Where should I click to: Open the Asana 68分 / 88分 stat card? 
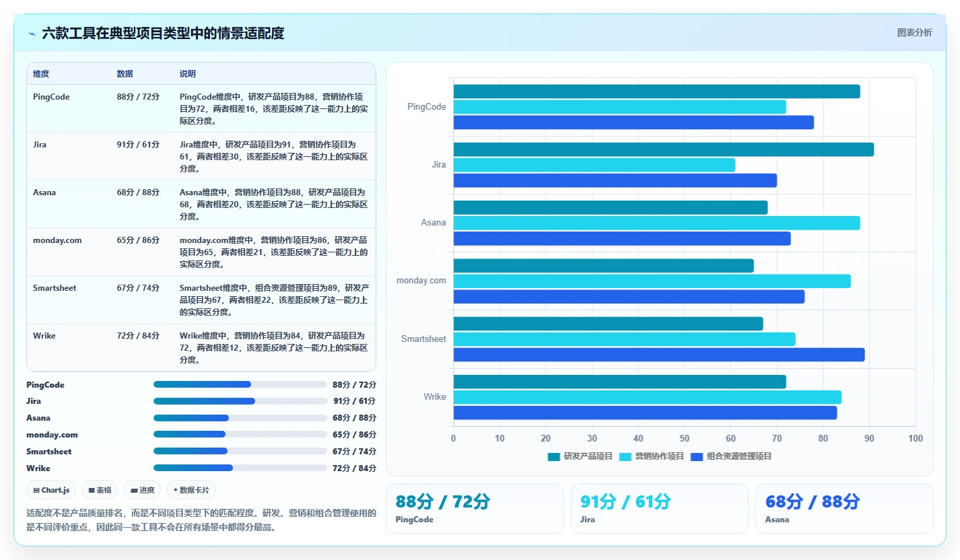pos(844,508)
